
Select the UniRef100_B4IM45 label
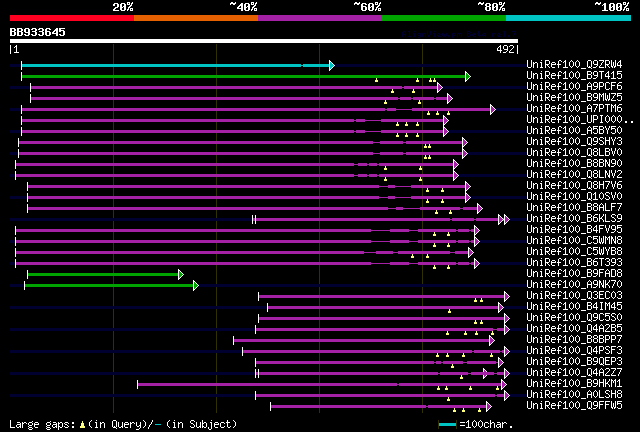click(x=574, y=307)
